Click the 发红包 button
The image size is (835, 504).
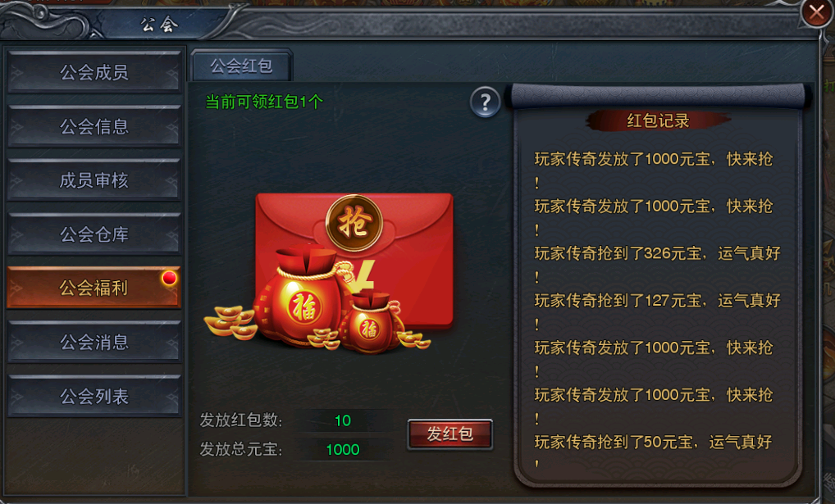tap(450, 434)
